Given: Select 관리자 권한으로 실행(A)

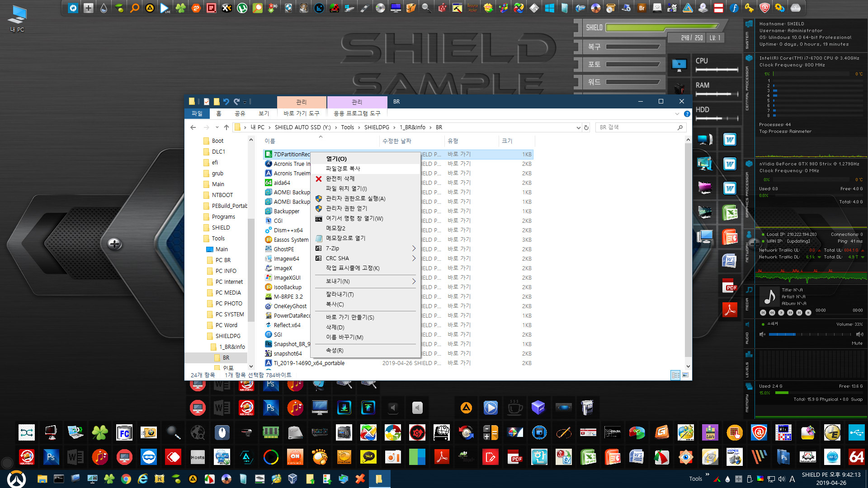Looking at the screenshot, I should 366,198.
